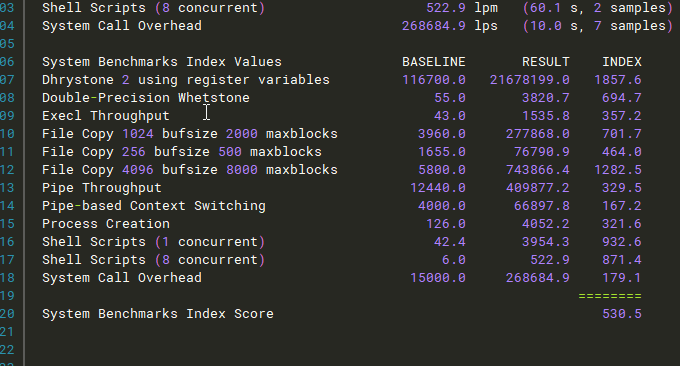Click the result value 277868.0
Viewport: 680px width, 366px height.
point(538,134)
